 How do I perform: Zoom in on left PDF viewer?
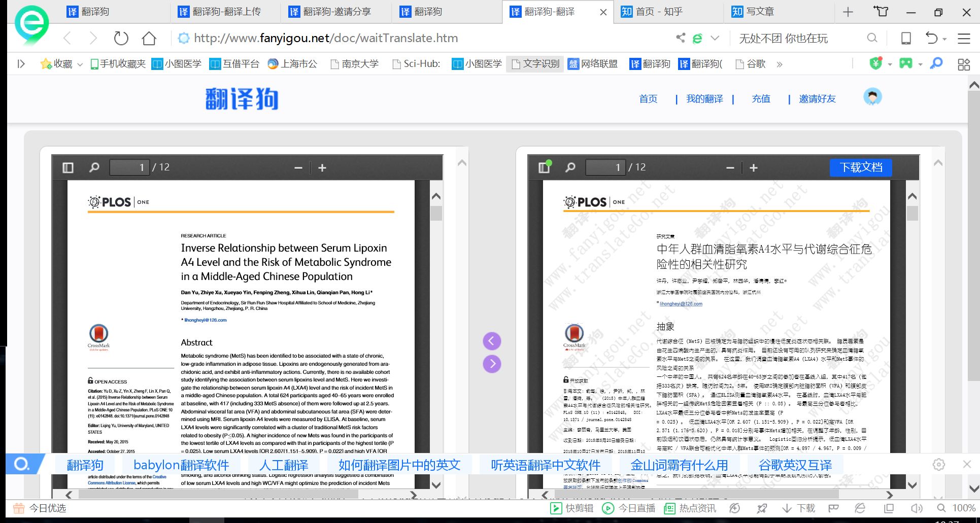click(x=322, y=168)
